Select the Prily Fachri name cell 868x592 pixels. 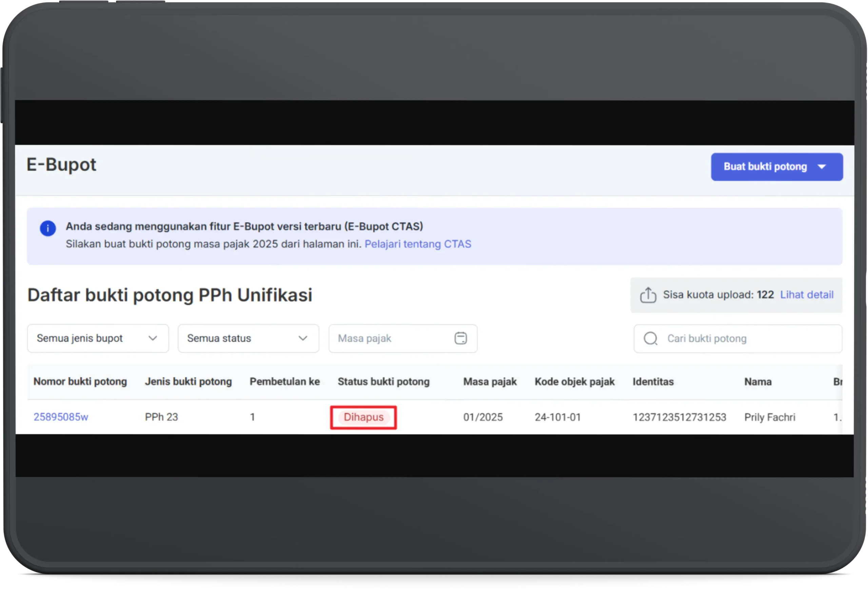769,417
